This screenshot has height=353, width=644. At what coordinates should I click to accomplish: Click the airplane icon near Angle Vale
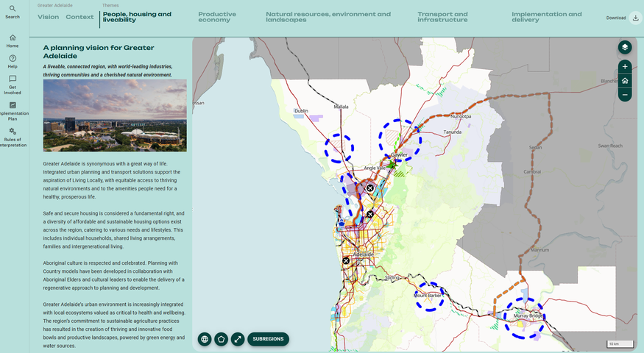369,188
